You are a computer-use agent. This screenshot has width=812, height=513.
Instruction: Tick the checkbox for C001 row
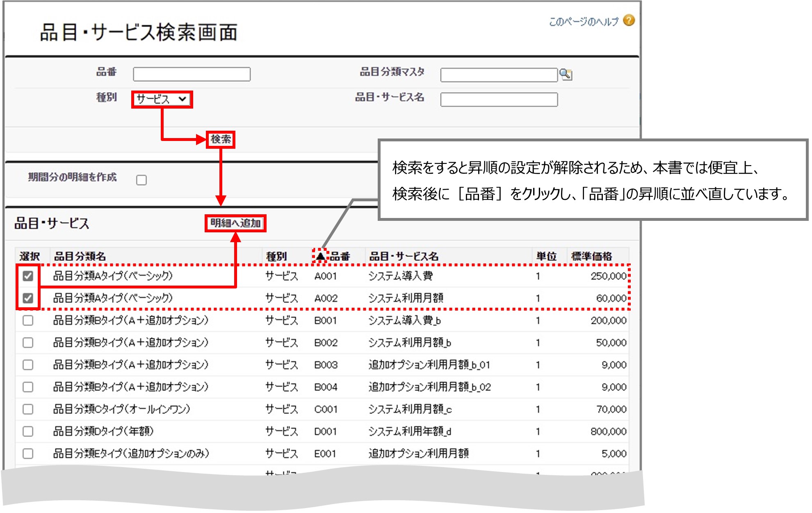[28, 409]
